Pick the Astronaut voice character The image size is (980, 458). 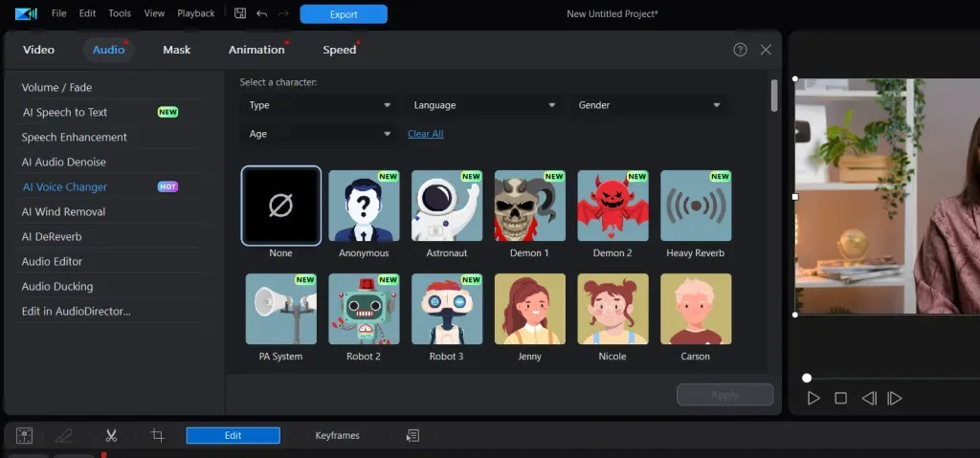point(447,206)
